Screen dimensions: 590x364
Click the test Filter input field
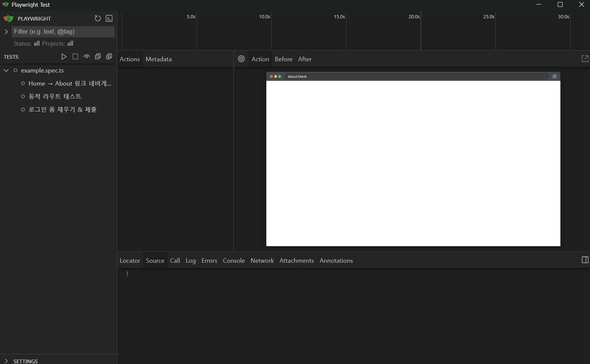pyautogui.click(x=63, y=32)
